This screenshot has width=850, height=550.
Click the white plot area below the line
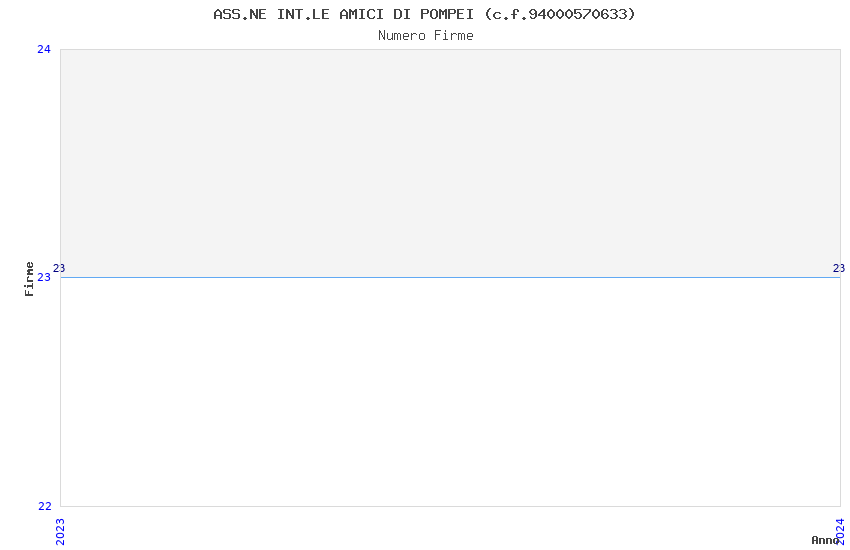[450, 392]
